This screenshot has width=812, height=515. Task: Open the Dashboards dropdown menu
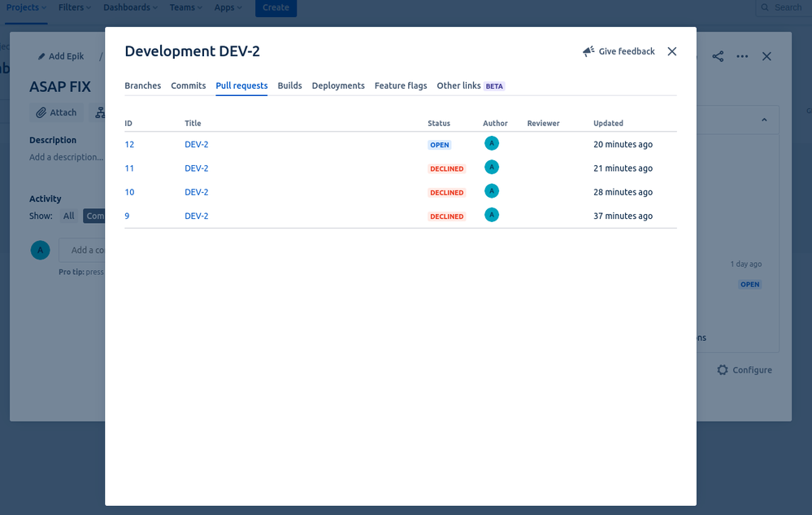[x=130, y=7]
